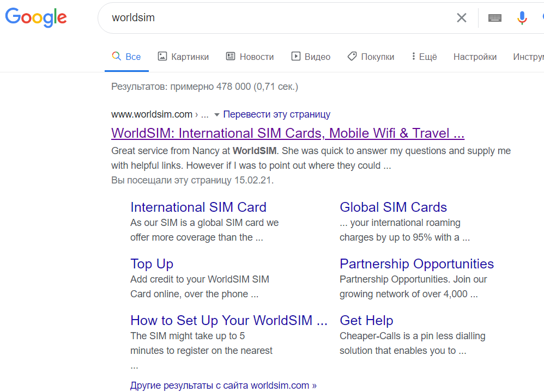Open Настройки search settings

(x=475, y=57)
